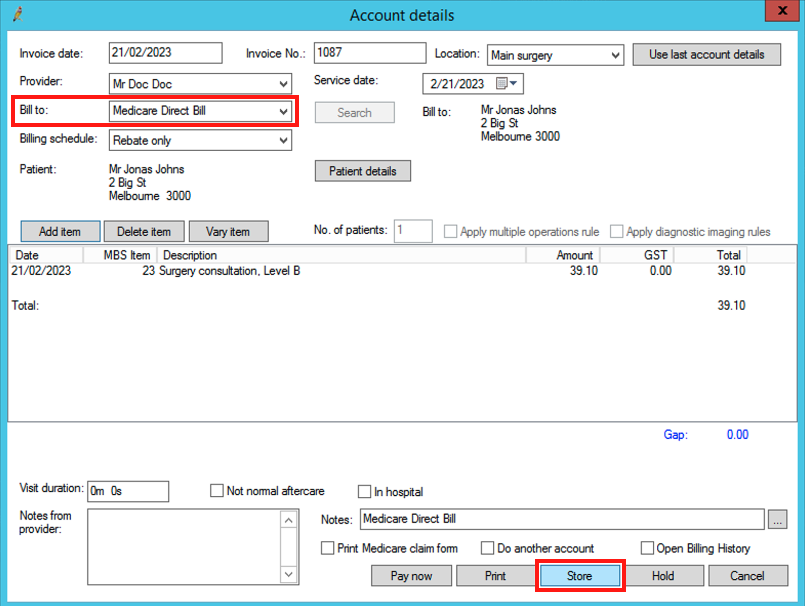
Task: Toggle Apply diagnostic imaging rules checkbox
Action: [x=617, y=232]
